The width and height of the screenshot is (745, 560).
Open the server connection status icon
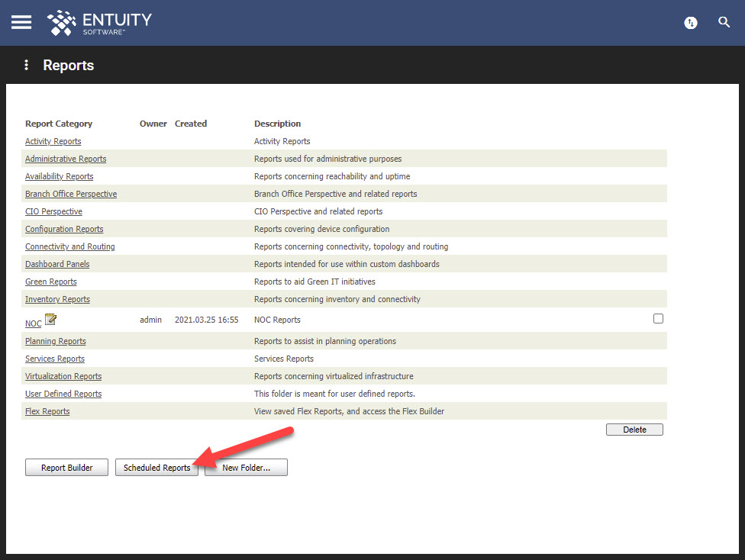[x=690, y=22]
